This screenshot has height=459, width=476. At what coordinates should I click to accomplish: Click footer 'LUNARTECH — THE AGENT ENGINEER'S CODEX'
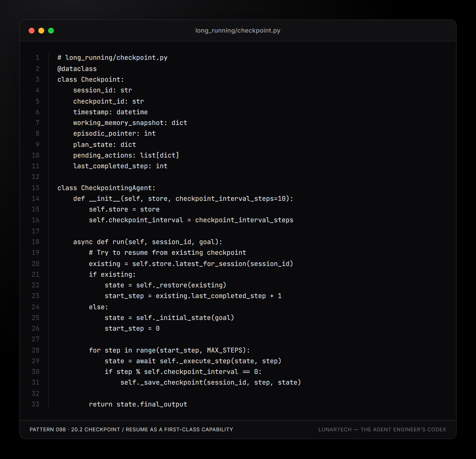tap(382, 430)
